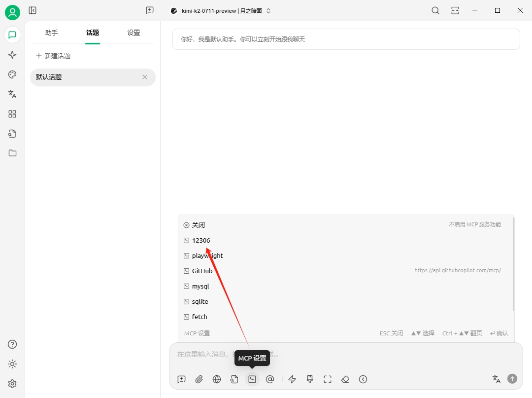Open quick phrases lightning icon
The width and height of the screenshot is (532, 398).
tap(292, 379)
